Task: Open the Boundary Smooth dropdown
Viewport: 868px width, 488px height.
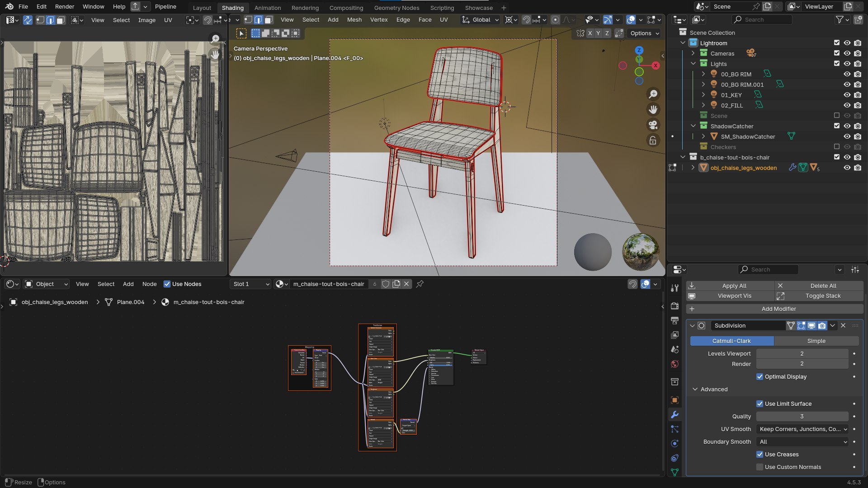Action: [802, 441]
